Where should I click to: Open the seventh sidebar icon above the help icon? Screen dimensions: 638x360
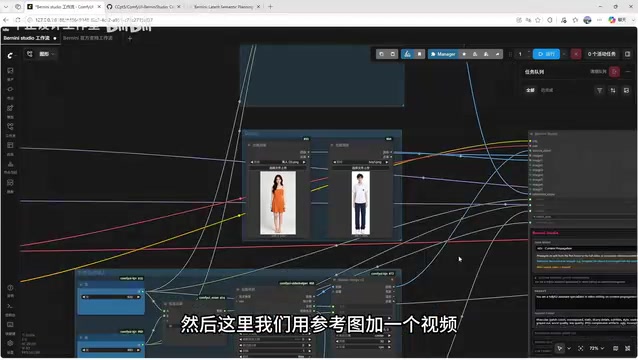point(10,183)
